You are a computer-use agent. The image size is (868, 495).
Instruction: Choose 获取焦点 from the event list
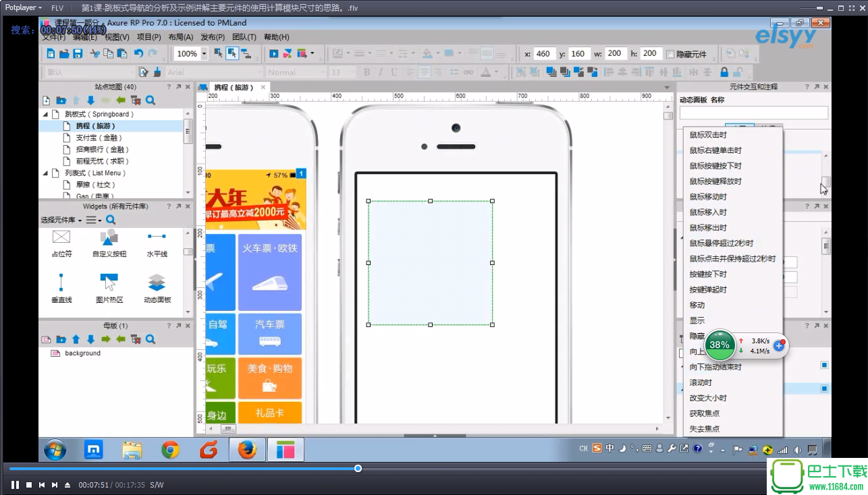click(704, 413)
